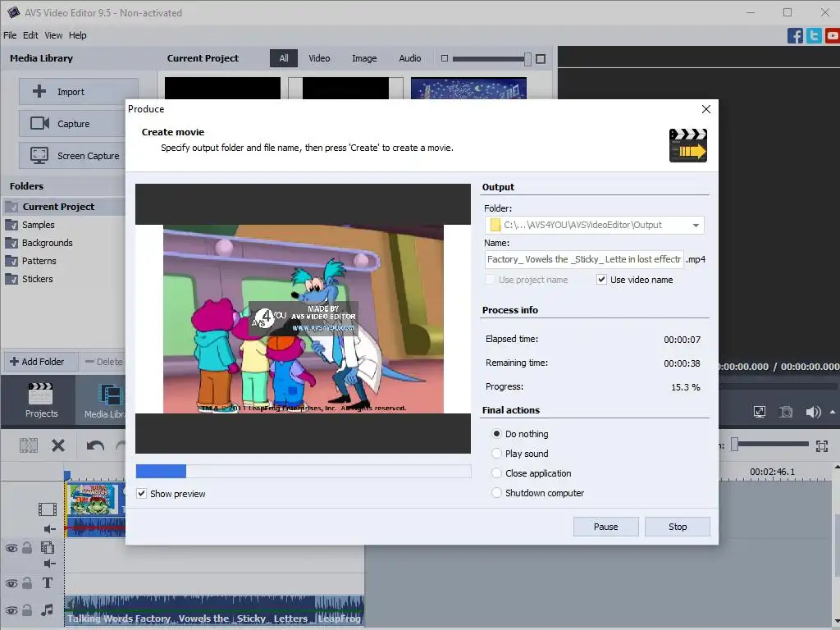Toggle text track visibility eye
840x630 pixels.
(11, 583)
